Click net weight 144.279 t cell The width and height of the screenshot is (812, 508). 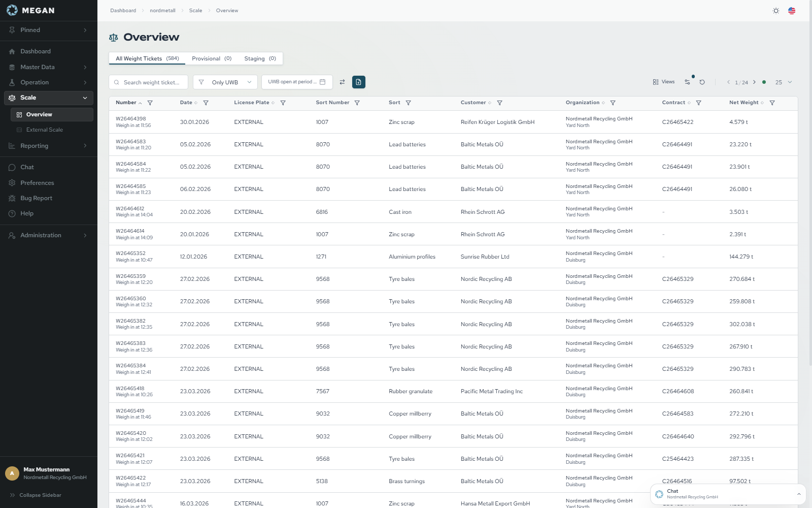click(741, 257)
